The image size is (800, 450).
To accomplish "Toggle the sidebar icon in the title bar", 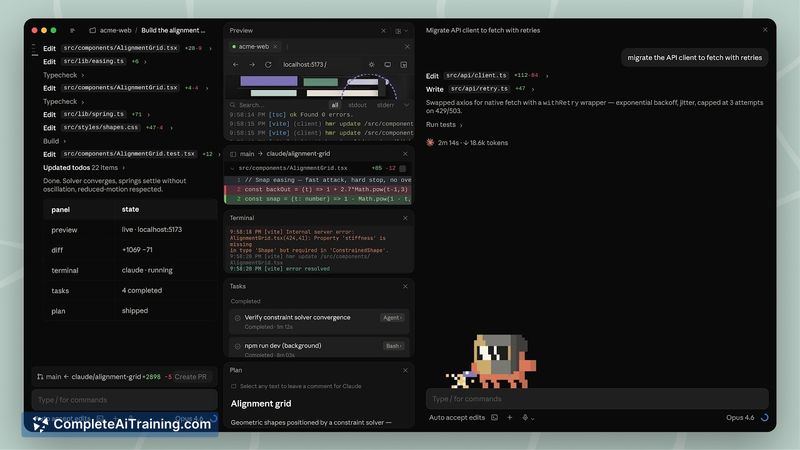I will [x=72, y=31].
